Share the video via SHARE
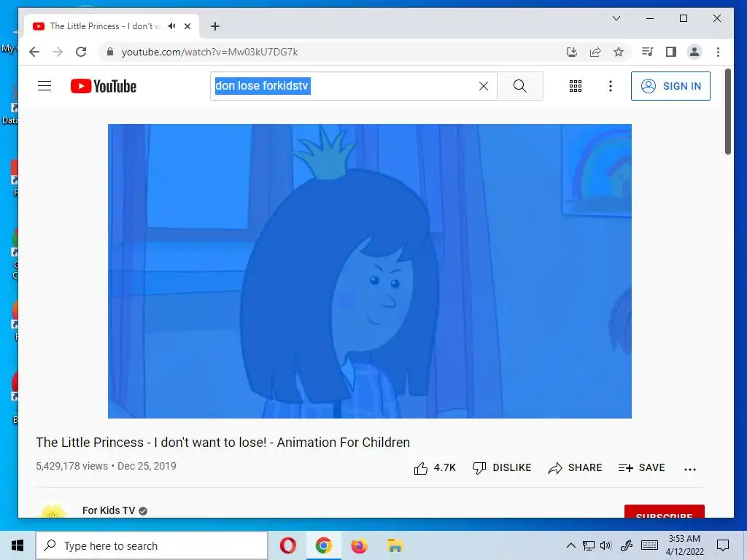The width and height of the screenshot is (747, 560). (x=575, y=468)
